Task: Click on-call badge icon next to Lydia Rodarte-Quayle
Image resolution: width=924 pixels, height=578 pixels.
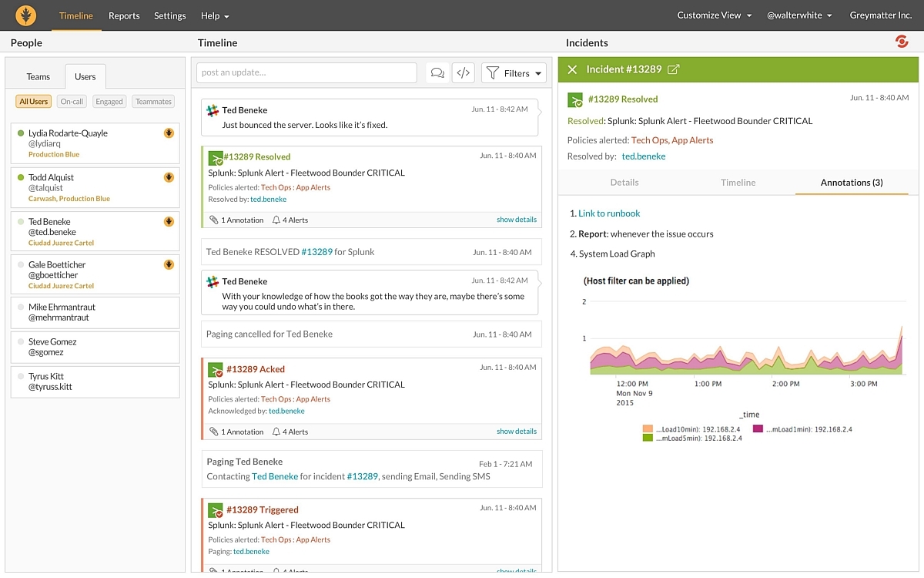Action: (x=169, y=133)
